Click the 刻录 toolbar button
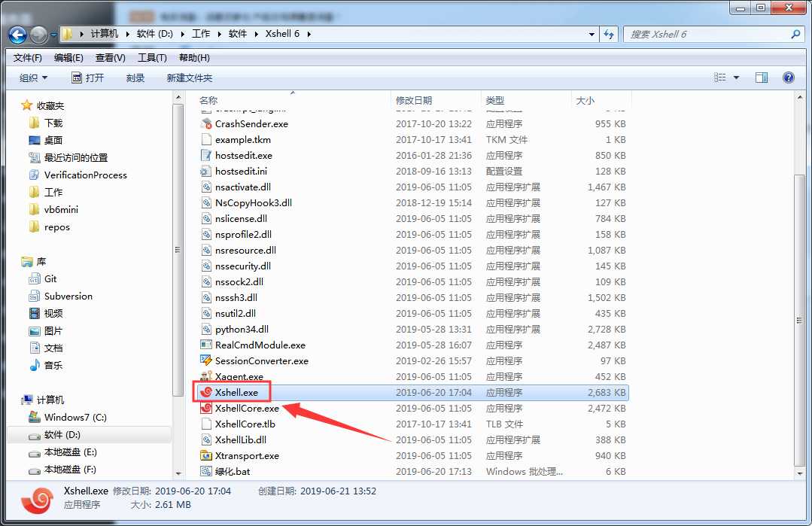Image resolution: width=812 pixels, height=526 pixels. pos(135,78)
